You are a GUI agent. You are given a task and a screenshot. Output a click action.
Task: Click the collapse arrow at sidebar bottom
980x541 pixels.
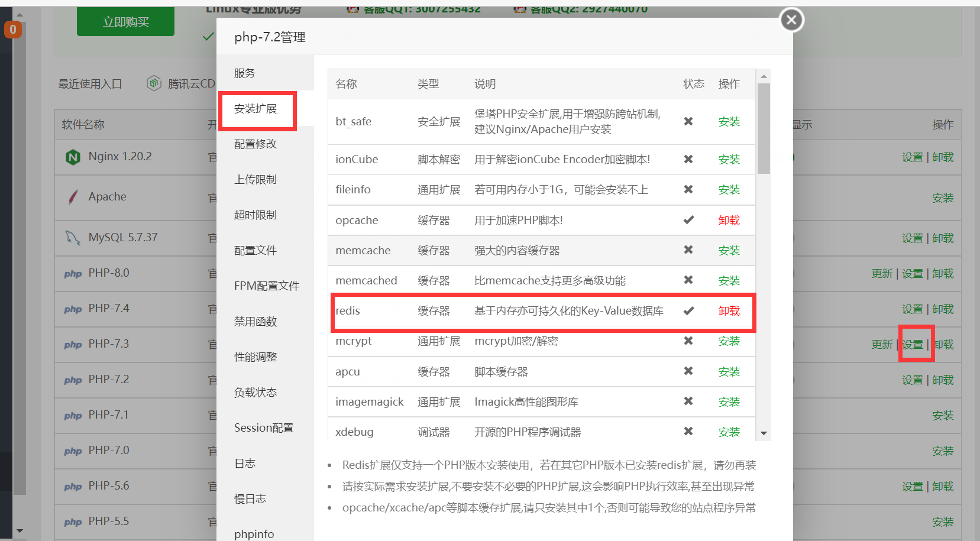[20, 530]
